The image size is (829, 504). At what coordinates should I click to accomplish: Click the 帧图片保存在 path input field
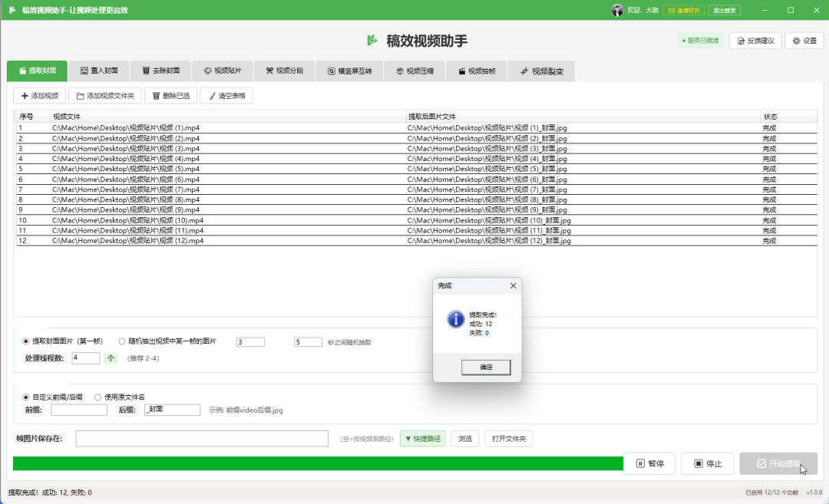[202, 439]
